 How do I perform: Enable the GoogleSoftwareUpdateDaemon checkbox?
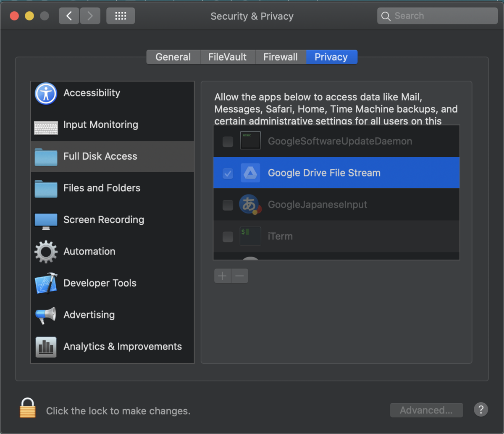click(x=228, y=142)
